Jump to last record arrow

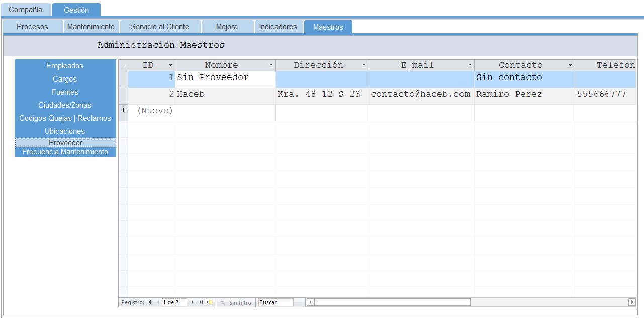point(201,302)
